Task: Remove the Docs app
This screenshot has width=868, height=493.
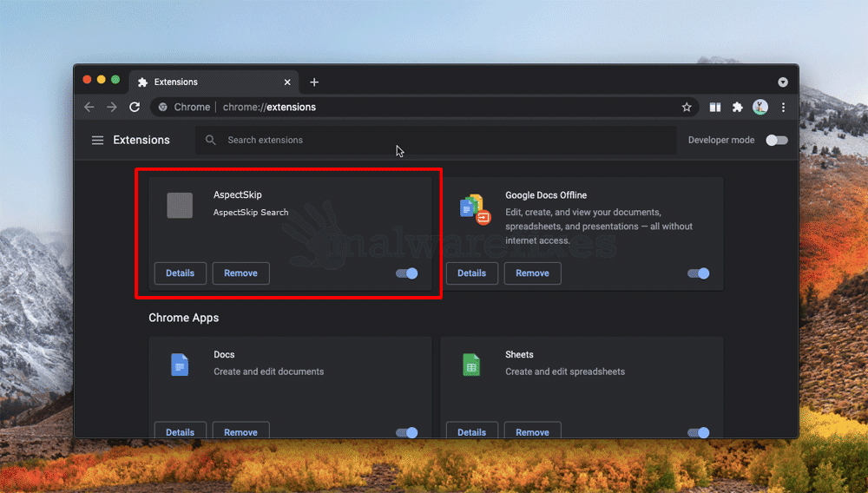Action: coord(240,431)
